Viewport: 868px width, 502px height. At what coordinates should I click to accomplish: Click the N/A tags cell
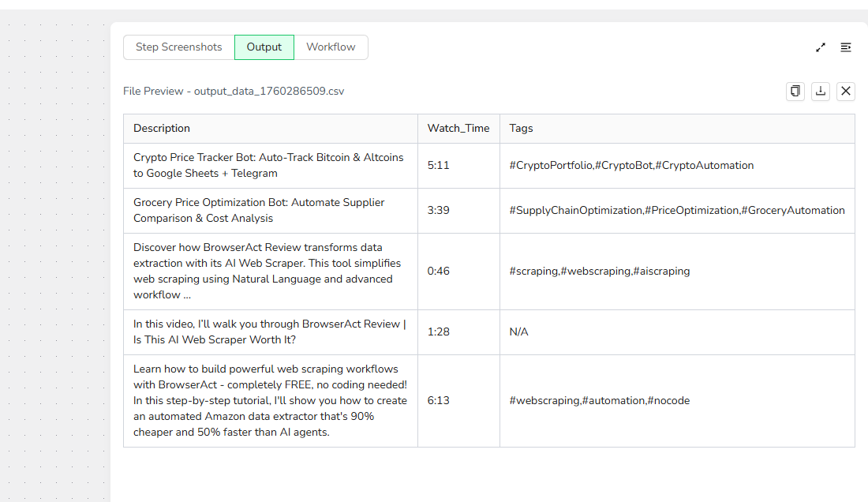(x=519, y=332)
